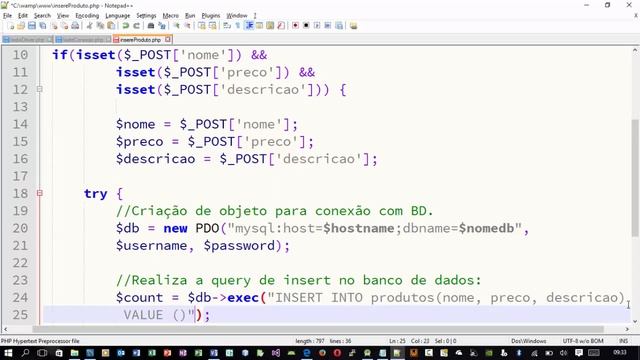Viewport: 640px width, 360px height.
Task: Click the Close All toolbar icon
Action: click(64, 26)
